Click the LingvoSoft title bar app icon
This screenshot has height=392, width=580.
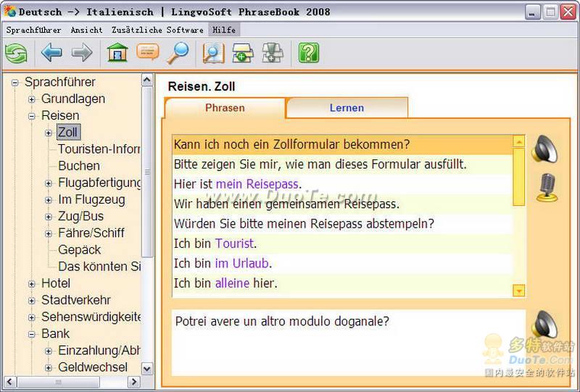coord(9,12)
